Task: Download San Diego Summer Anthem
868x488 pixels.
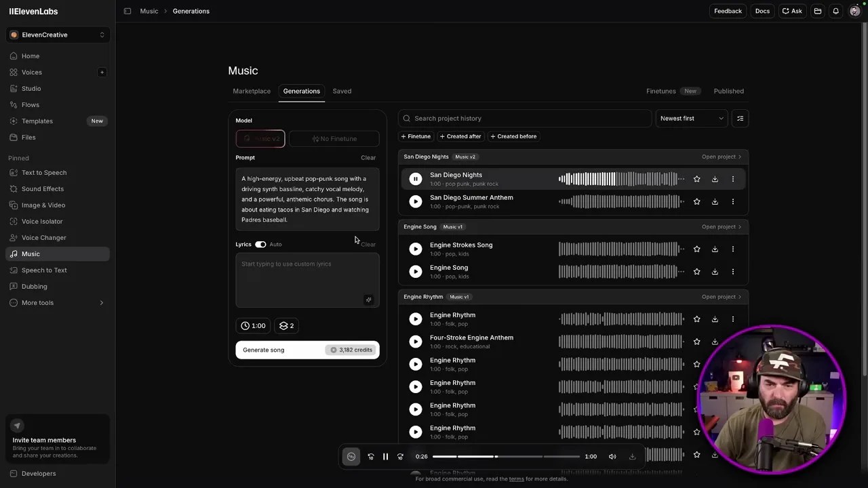Action: pyautogui.click(x=715, y=202)
